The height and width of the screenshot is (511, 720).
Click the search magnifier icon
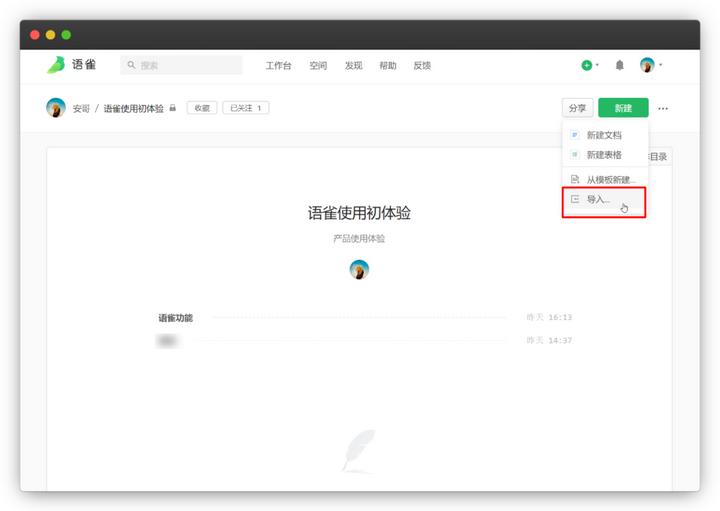[131, 65]
